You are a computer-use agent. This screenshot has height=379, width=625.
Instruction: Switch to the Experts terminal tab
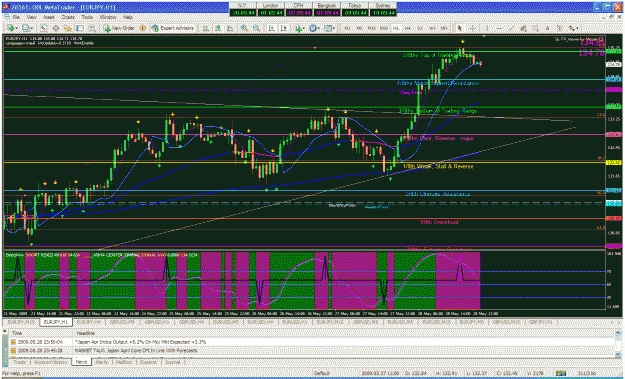[x=148, y=362]
